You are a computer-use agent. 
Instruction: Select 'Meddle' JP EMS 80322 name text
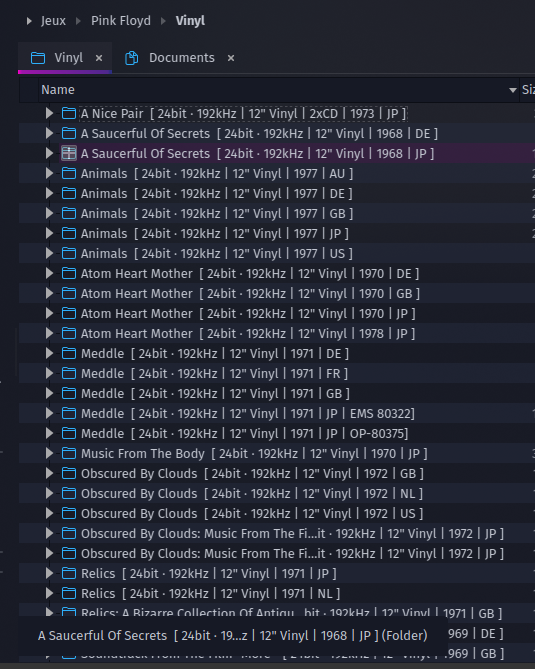[247, 413]
